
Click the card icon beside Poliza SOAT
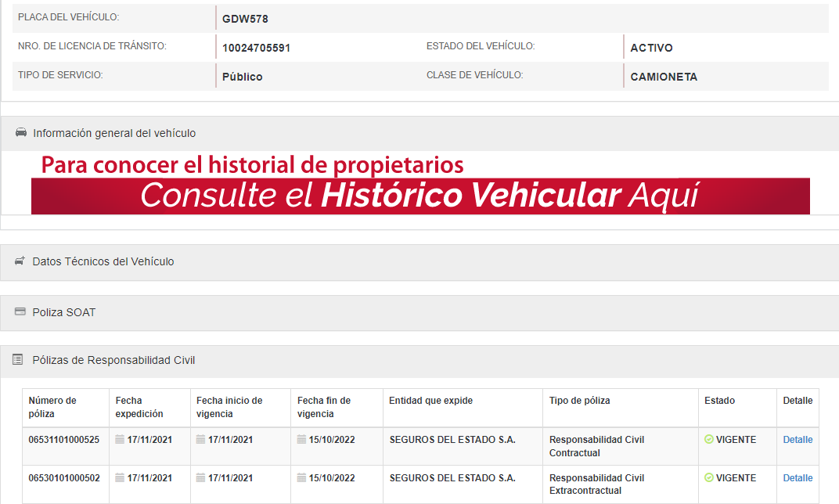click(20, 312)
